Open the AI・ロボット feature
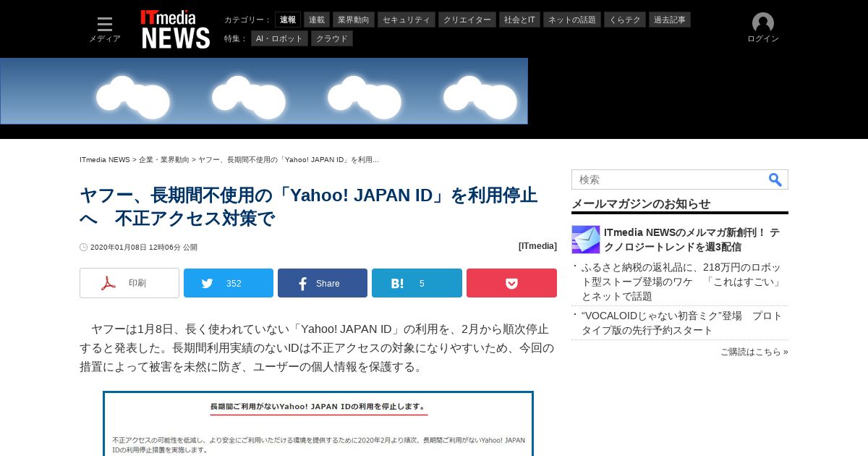Image resolution: width=868 pixels, height=456 pixels. pos(279,38)
